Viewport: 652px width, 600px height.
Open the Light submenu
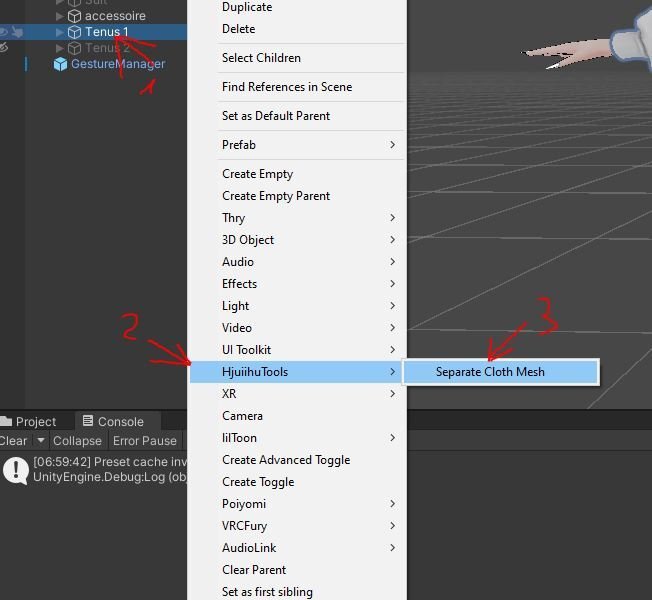click(297, 306)
